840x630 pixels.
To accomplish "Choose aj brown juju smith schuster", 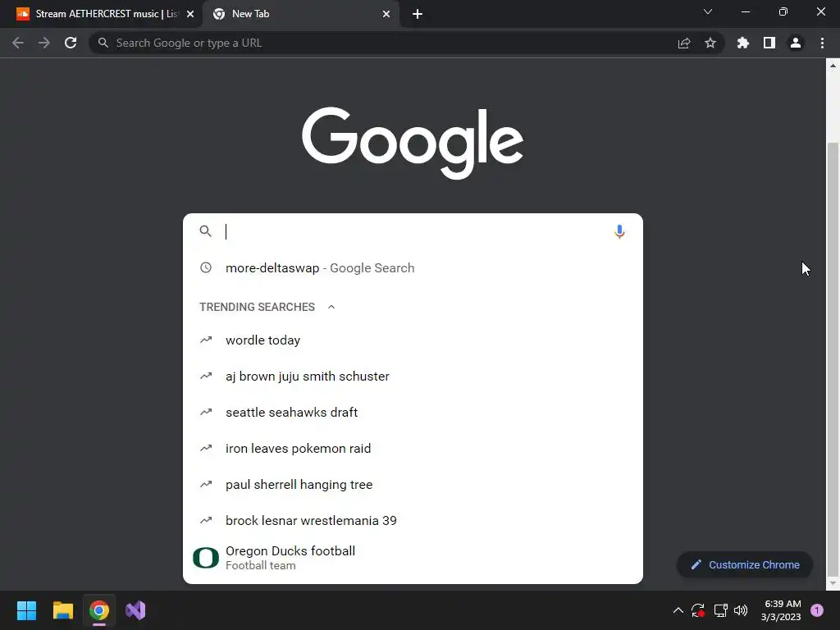I will click(413, 376).
